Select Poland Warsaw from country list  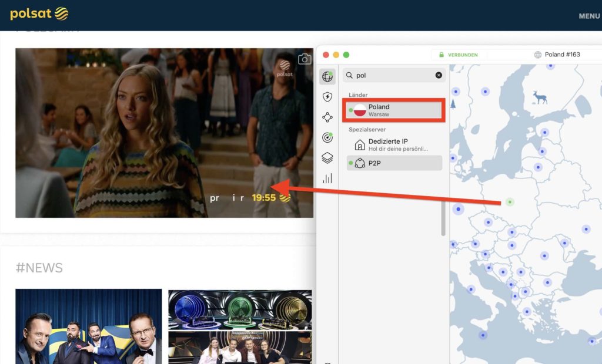coord(394,110)
